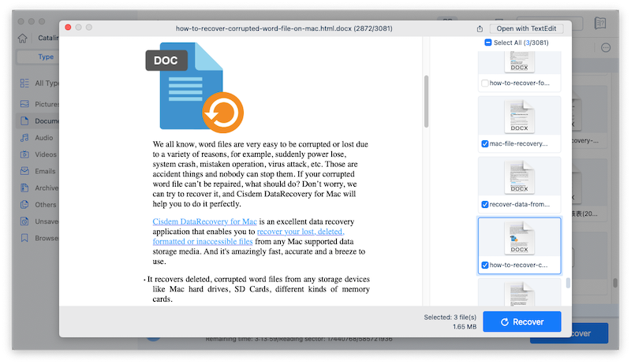Click the share icon in preview title bar
This screenshot has width=631, height=364.
pyautogui.click(x=480, y=28)
